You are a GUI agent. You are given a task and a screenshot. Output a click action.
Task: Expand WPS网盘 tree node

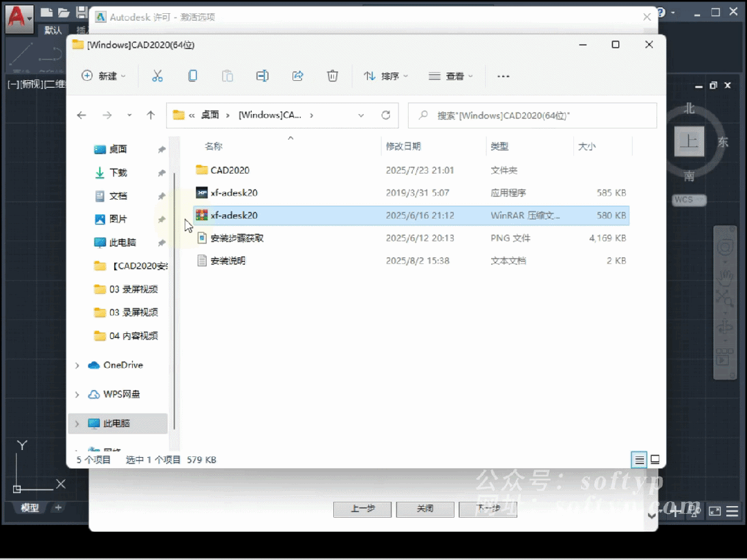coord(77,395)
